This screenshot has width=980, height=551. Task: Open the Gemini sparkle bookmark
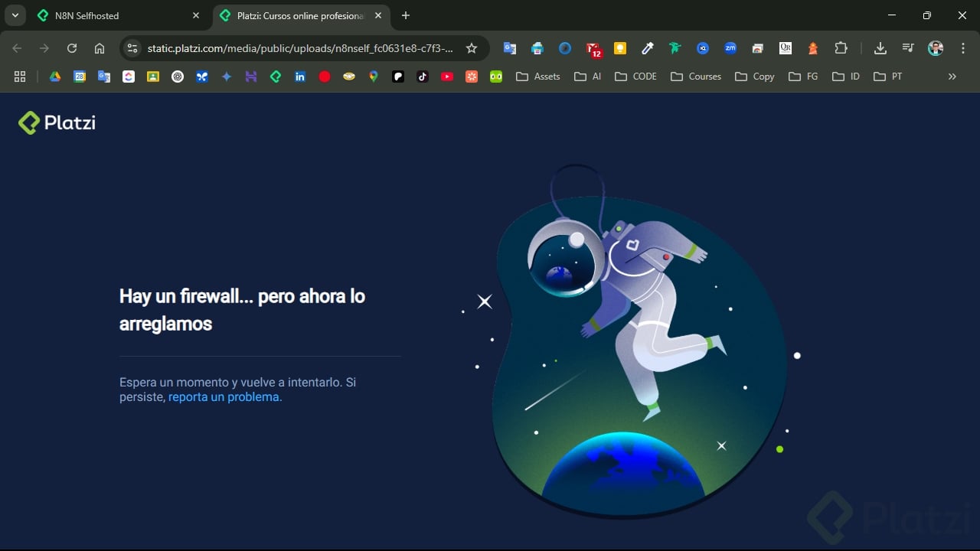227,77
